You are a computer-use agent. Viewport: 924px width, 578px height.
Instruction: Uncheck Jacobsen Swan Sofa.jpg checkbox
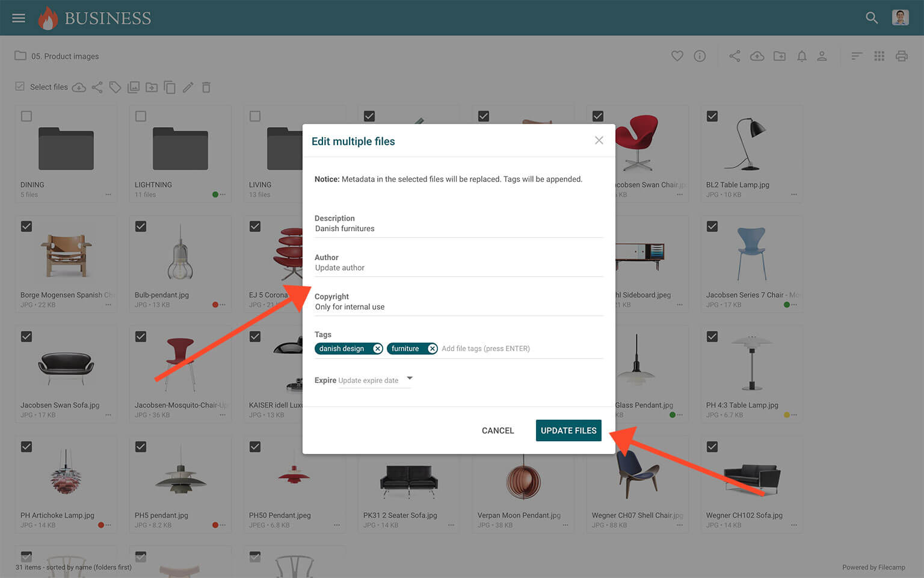pyautogui.click(x=26, y=337)
